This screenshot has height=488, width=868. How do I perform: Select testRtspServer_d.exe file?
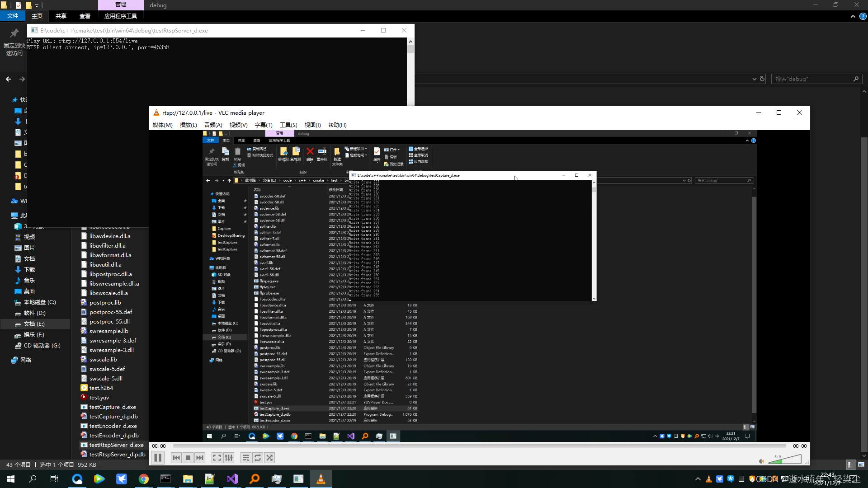pyautogui.click(x=117, y=445)
